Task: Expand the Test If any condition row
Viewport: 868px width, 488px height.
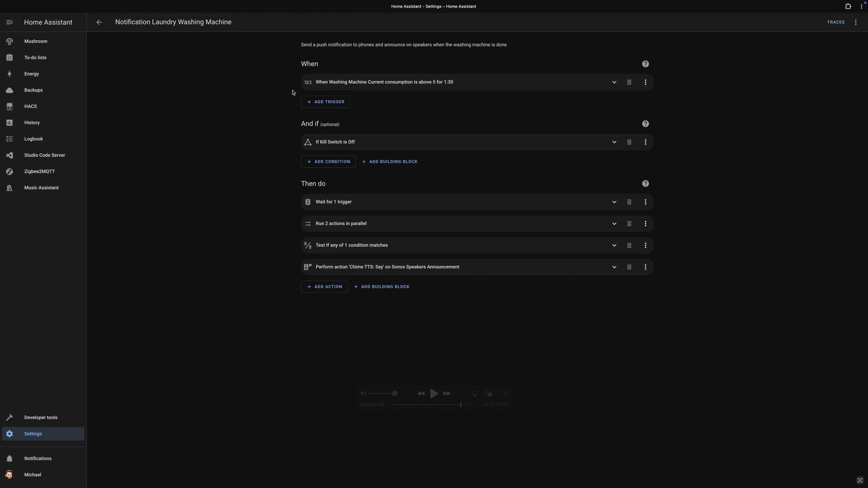Action: [614, 246]
